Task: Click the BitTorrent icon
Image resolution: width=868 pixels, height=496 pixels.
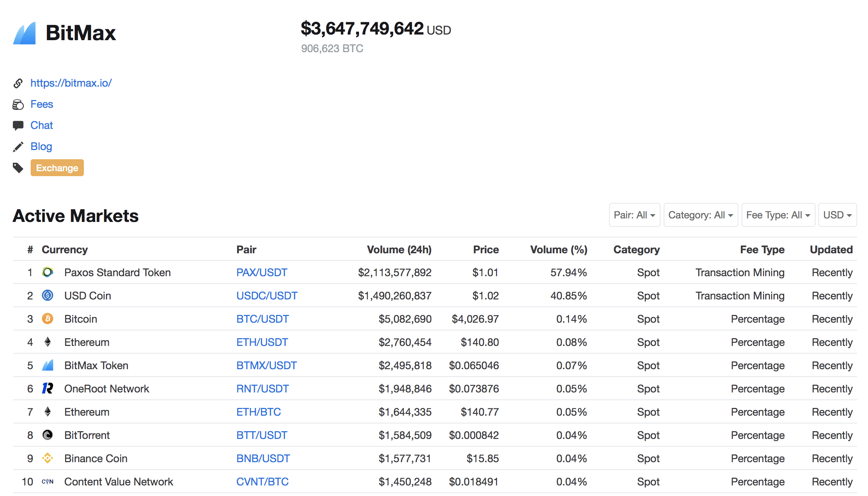Action: click(x=48, y=435)
